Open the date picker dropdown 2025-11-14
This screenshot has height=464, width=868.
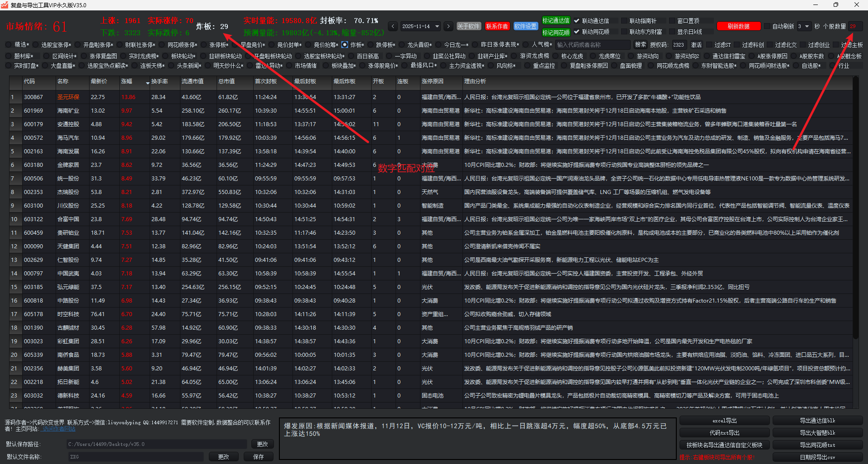[x=420, y=26]
